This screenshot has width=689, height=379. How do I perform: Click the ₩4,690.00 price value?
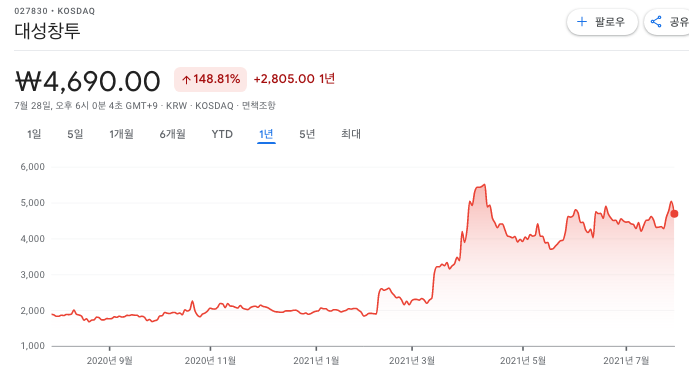pos(88,81)
